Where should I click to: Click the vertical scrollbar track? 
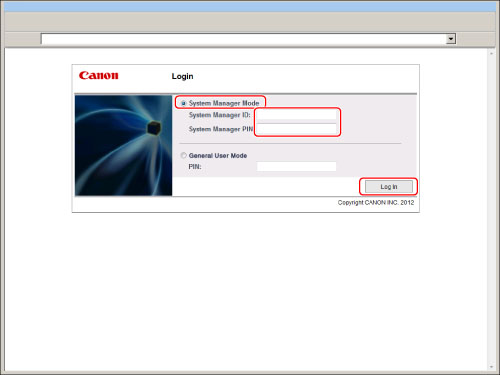[491, 210]
